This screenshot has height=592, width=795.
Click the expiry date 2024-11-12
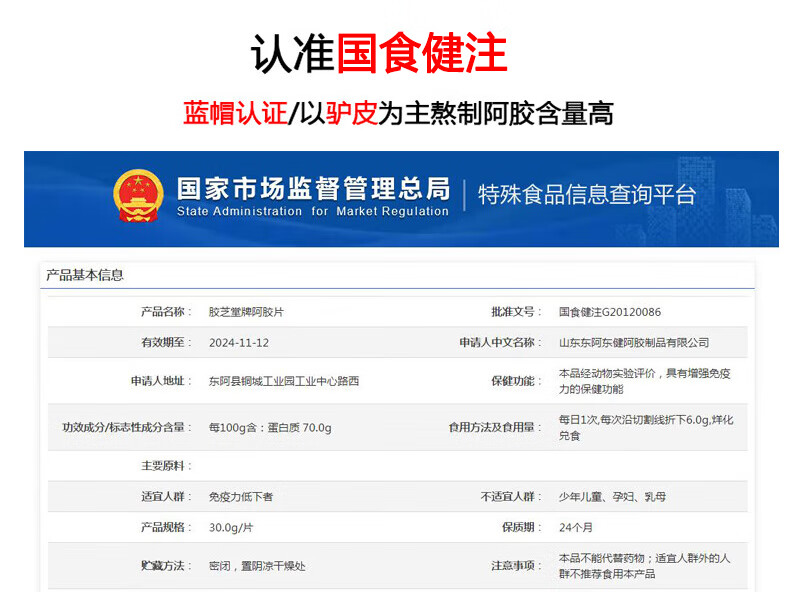click(x=239, y=343)
